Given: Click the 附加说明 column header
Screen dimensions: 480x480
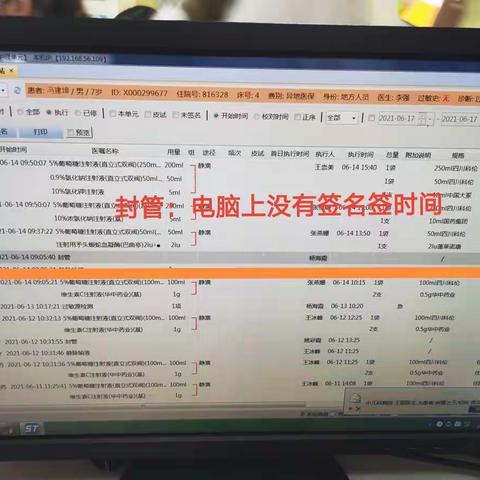Looking at the screenshot, I should coord(418,155).
